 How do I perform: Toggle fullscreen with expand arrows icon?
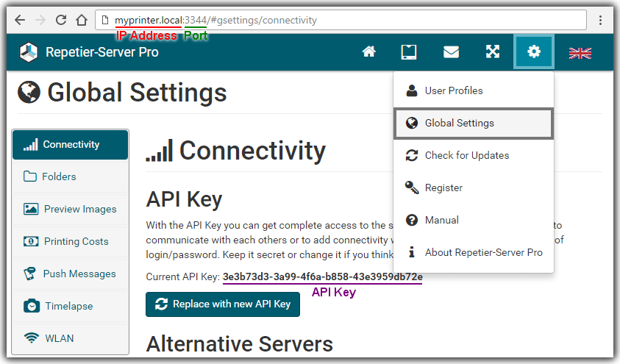tap(492, 51)
